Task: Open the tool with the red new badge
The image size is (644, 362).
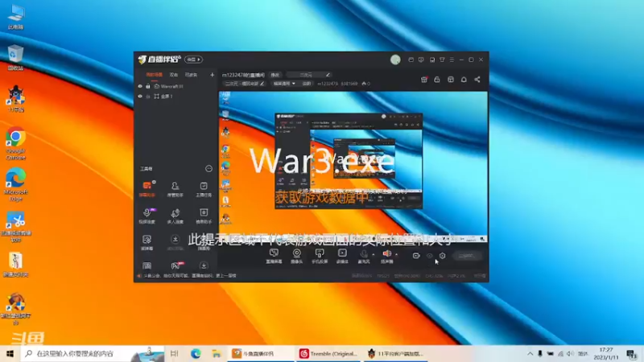Action: click(175, 265)
